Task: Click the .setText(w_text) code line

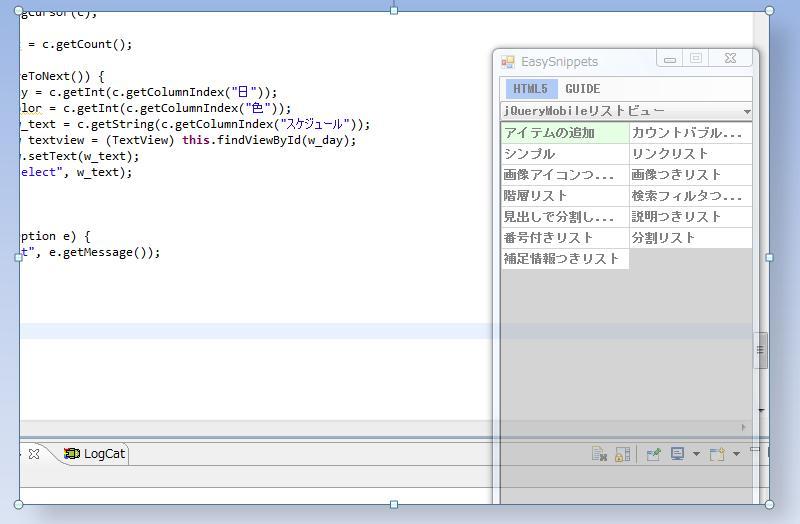Action: coord(80,156)
